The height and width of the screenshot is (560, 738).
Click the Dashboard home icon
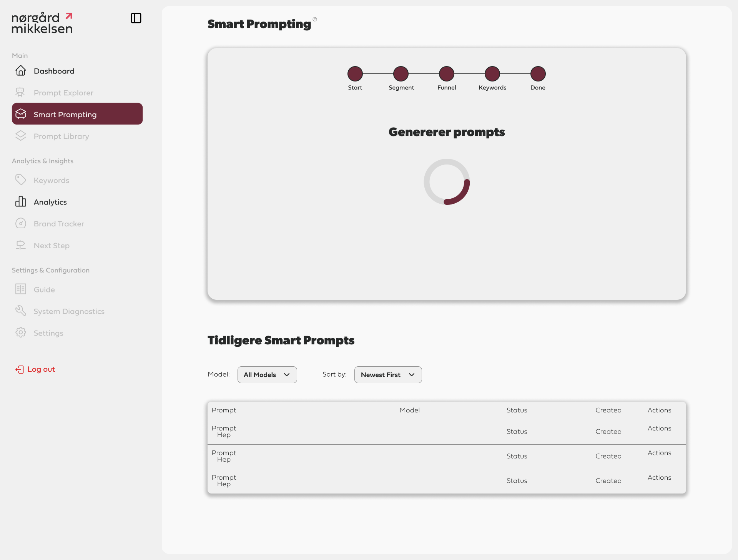[21, 71]
